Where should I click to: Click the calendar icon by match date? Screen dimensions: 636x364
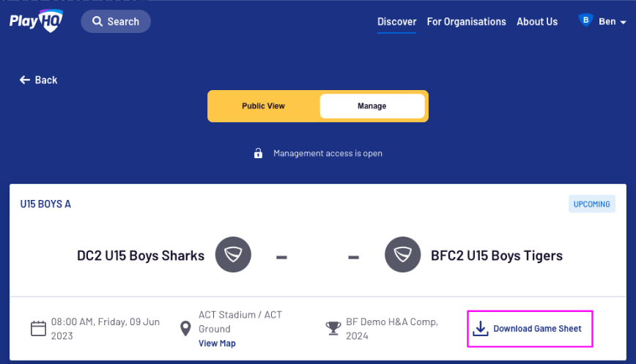click(38, 328)
